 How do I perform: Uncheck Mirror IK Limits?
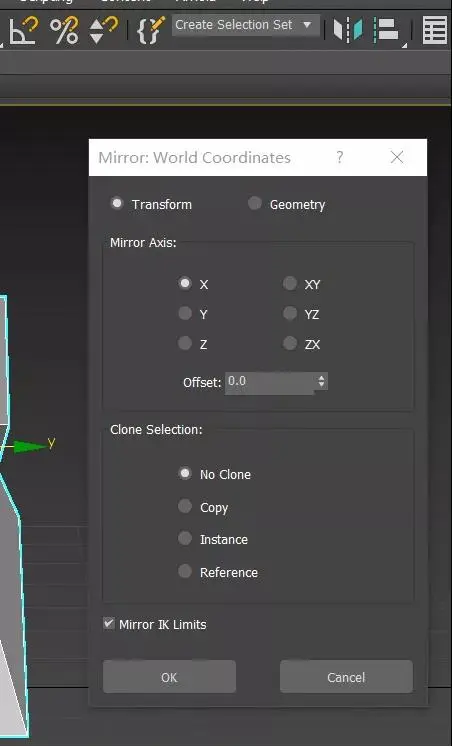click(x=109, y=624)
